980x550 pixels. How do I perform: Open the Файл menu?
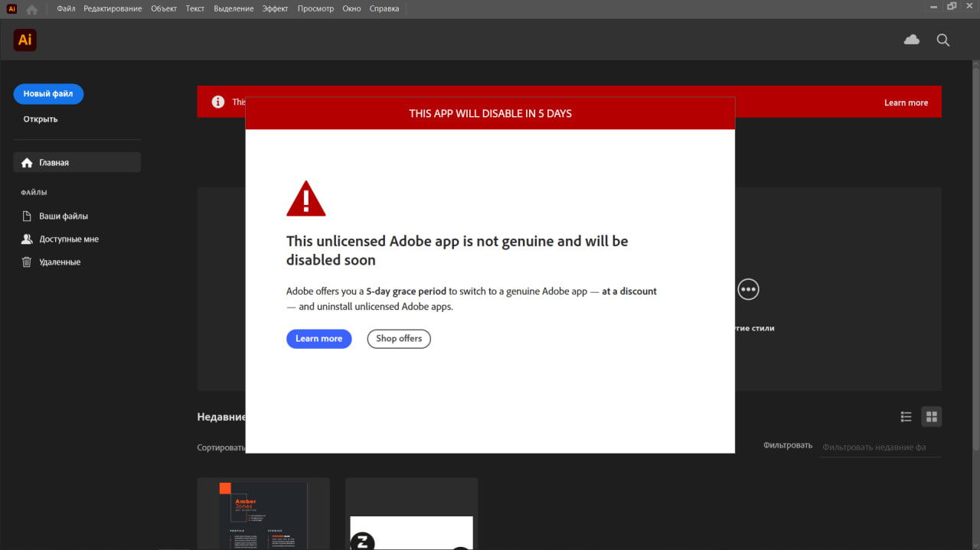[66, 9]
